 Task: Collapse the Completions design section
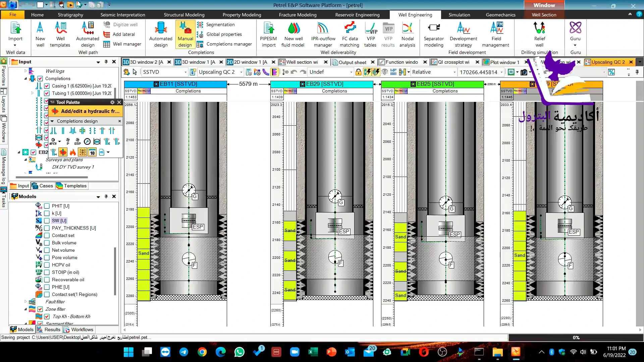[x=52, y=121]
